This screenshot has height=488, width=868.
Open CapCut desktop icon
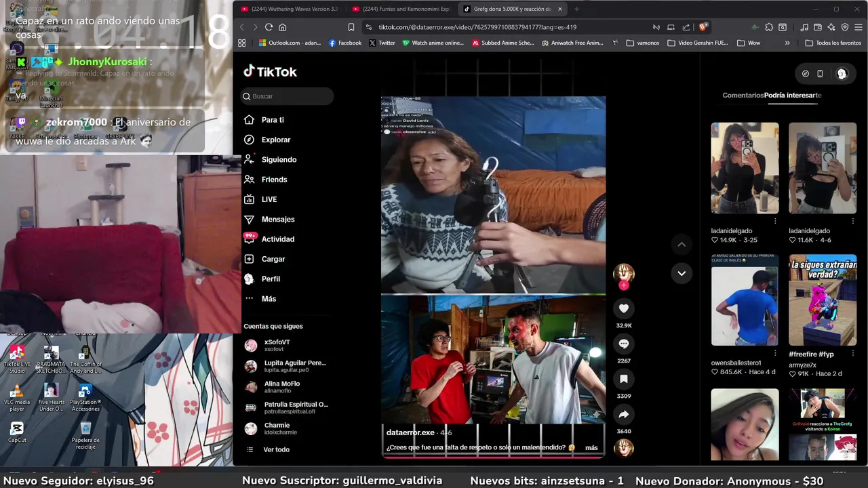pos(17,432)
